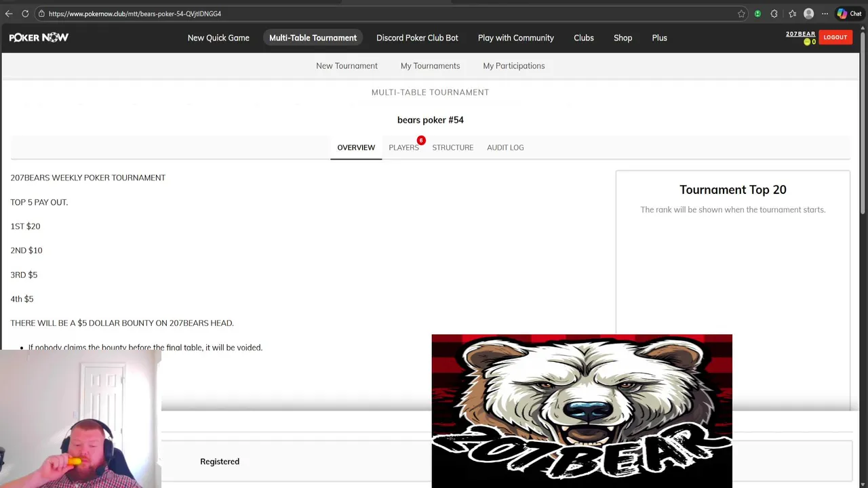The height and width of the screenshot is (488, 868).
Task: Click the 'If nobody claims the bounty' bullet
Action: pos(145,347)
